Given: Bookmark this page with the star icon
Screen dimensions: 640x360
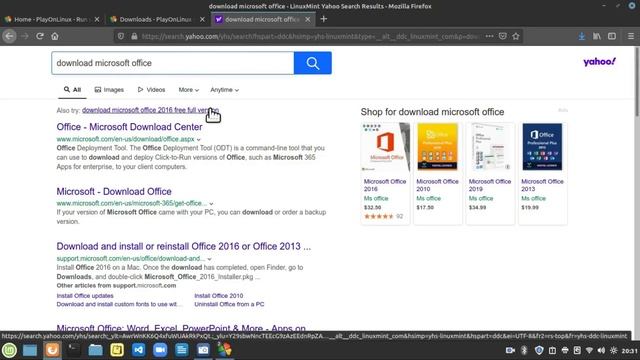Looking at the screenshot, I should click(516, 36).
